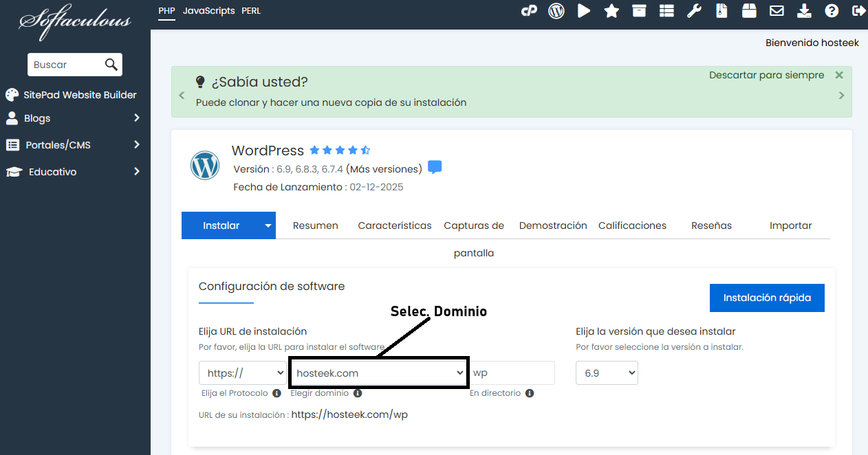Click the play icon for demos
868x455 pixels.
584,11
